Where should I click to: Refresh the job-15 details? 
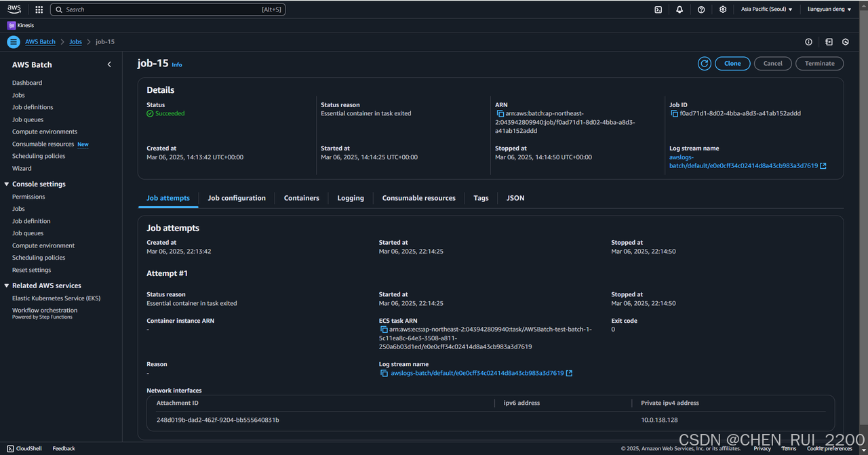pyautogui.click(x=705, y=63)
